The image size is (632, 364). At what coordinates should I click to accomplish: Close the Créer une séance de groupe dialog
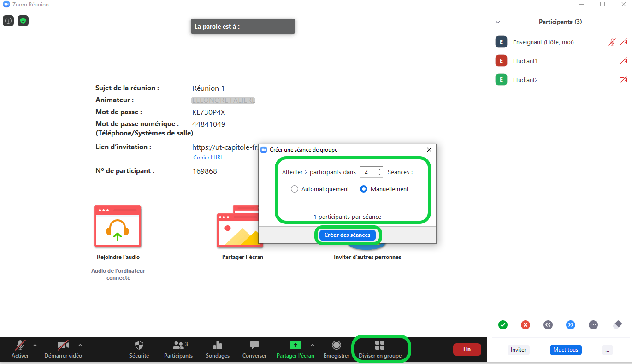(x=429, y=150)
